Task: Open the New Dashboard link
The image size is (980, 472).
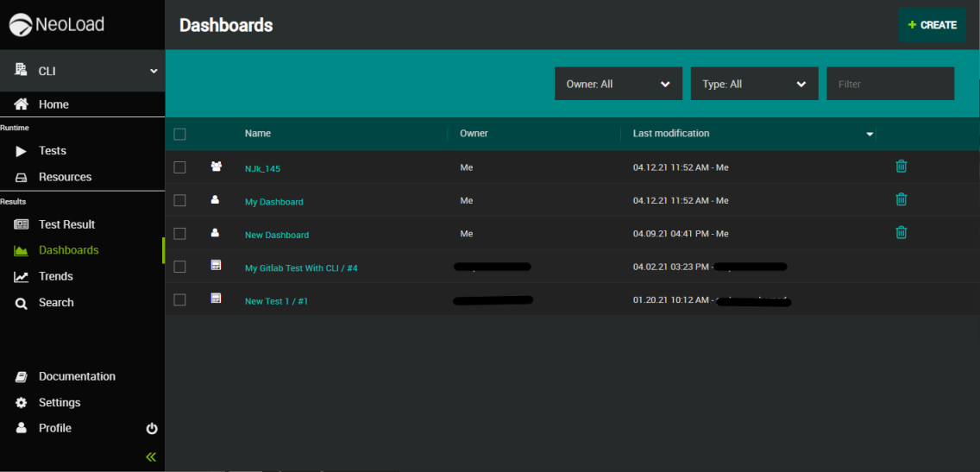Action: click(277, 235)
